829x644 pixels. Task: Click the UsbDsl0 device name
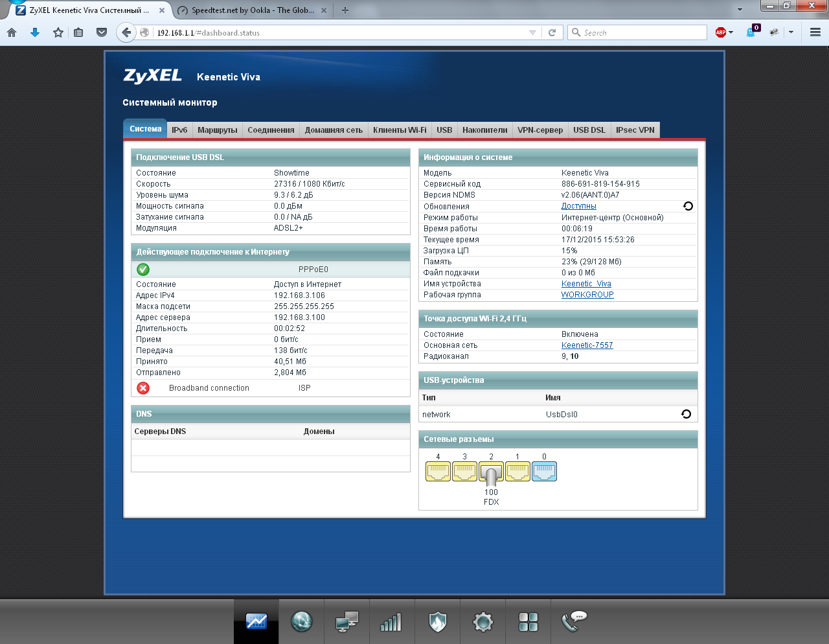[562, 415]
